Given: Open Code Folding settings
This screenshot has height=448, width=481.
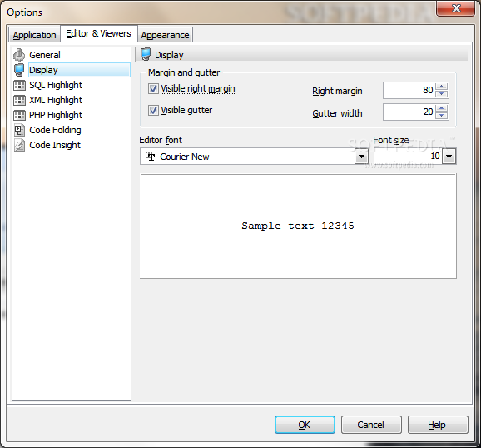Looking at the screenshot, I should [x=55, y=130].
